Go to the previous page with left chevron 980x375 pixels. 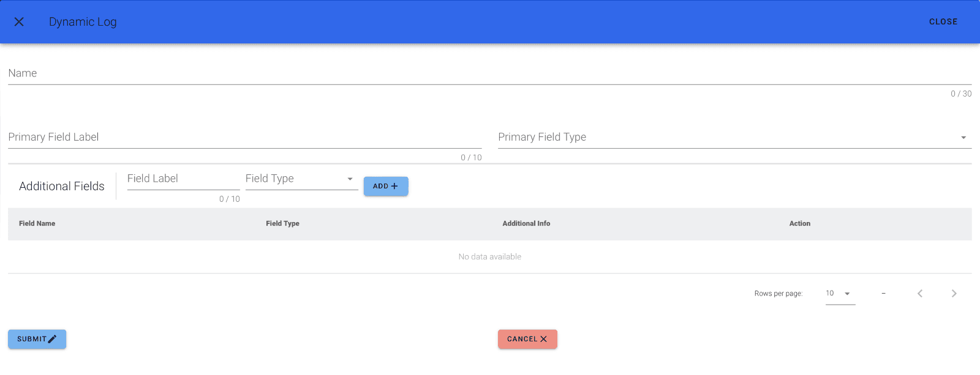919,294
